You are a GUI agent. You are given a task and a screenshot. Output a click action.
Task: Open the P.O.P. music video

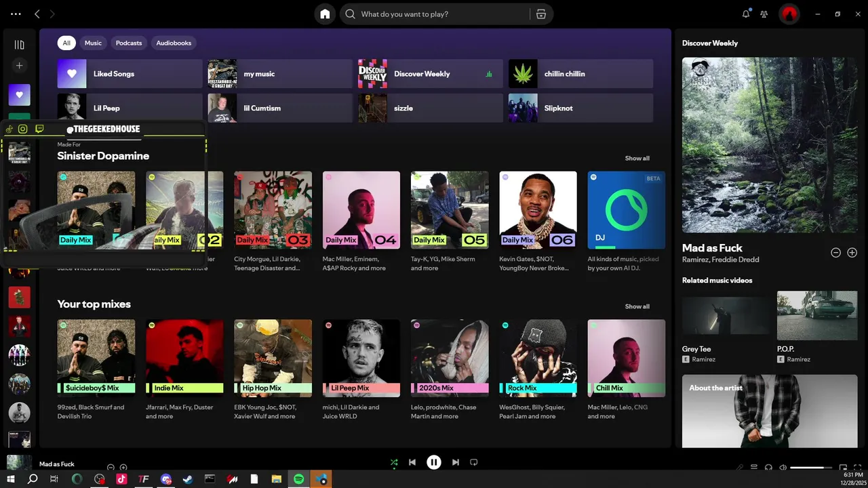(x=817, y=327)
